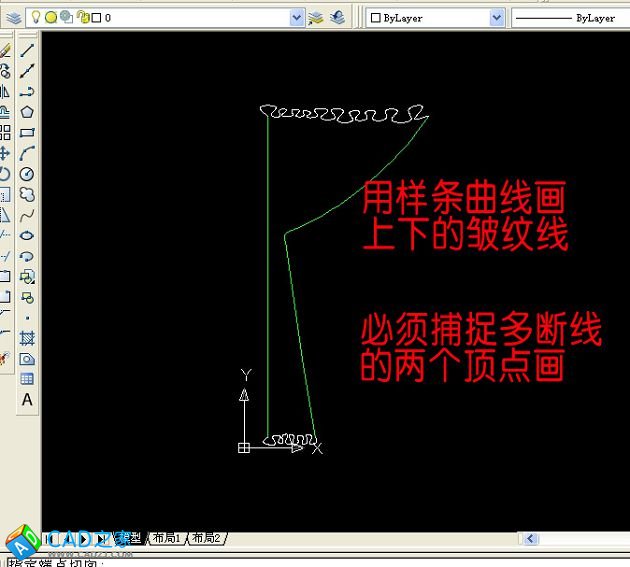The image size is (630, 567).
Task: Switch to the 布局2 layout tab
Action: pyautogui.click(x=207, y=538)
